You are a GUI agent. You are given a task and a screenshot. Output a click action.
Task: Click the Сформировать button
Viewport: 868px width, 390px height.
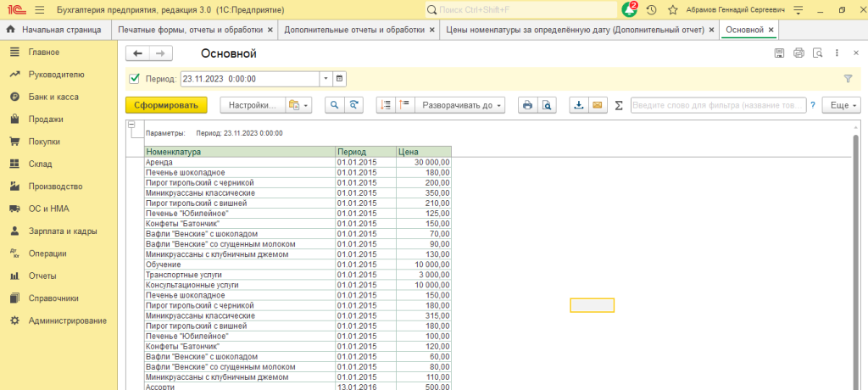166,105
